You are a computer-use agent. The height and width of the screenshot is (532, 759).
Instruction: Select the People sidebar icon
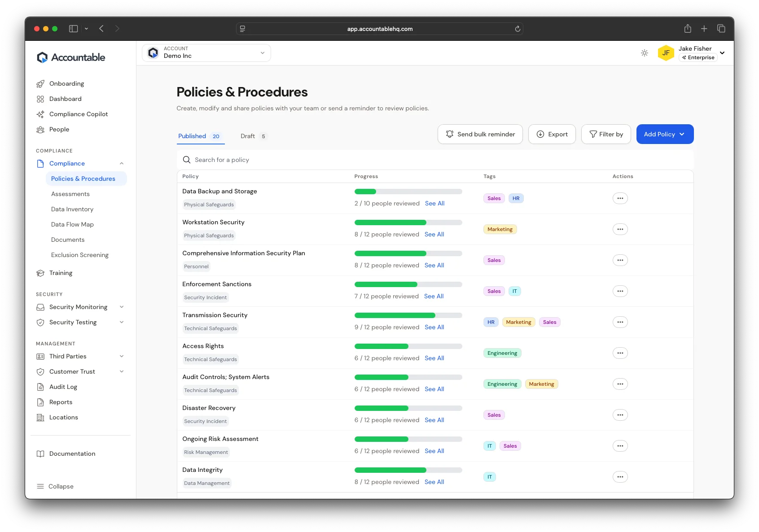(40, 129)
